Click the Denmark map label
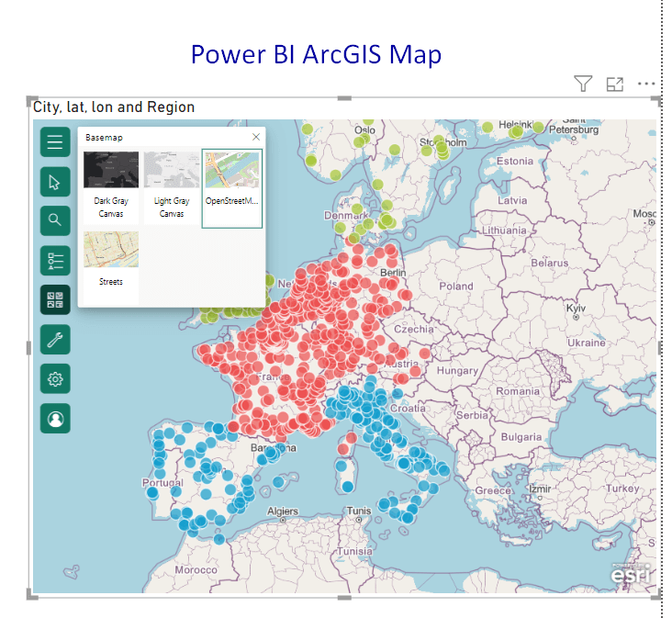This screenshot has width=672, height=618. pyautogui.click(x=346, y=216)
